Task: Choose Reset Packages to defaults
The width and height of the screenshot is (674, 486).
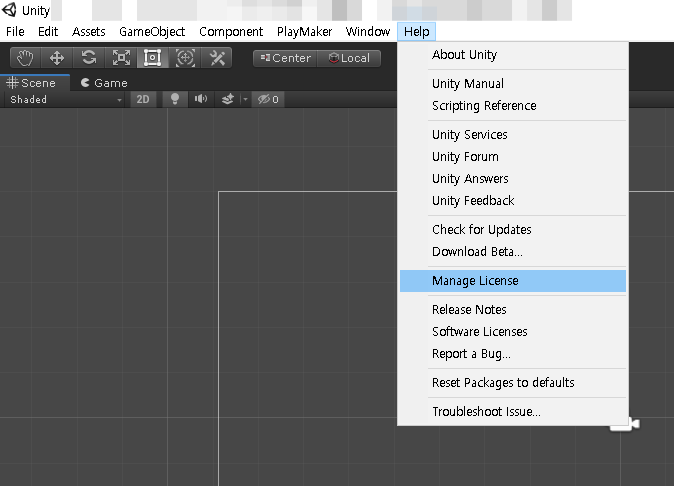Action: coord(513,383)
